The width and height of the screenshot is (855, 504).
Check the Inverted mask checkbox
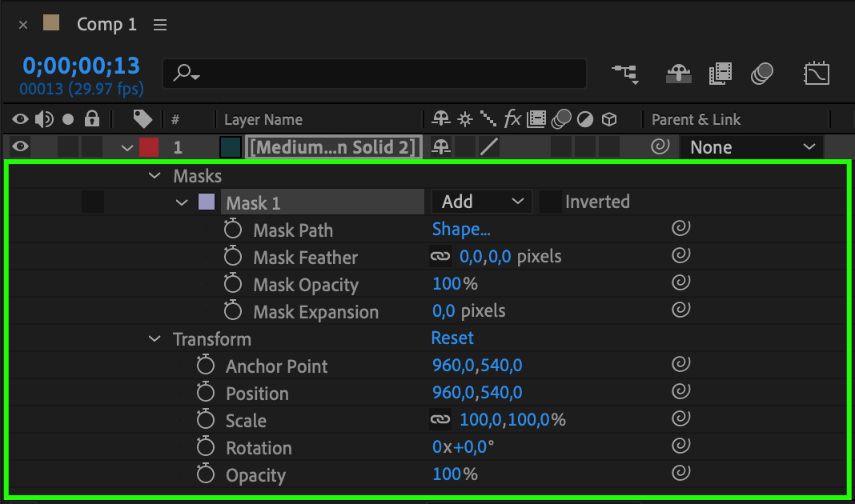[550, 202]
